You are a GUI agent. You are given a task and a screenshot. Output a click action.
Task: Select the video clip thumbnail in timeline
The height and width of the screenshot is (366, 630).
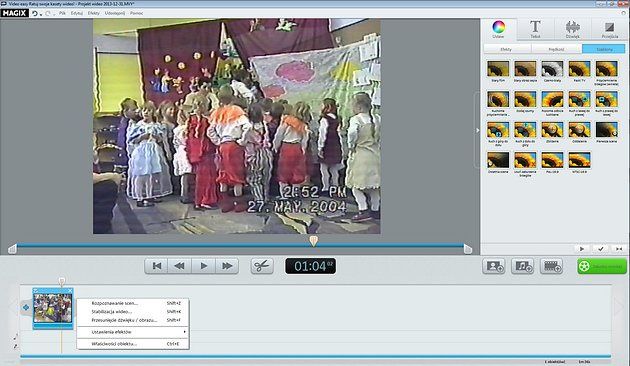pyautogui.click(x=53, y=308)
